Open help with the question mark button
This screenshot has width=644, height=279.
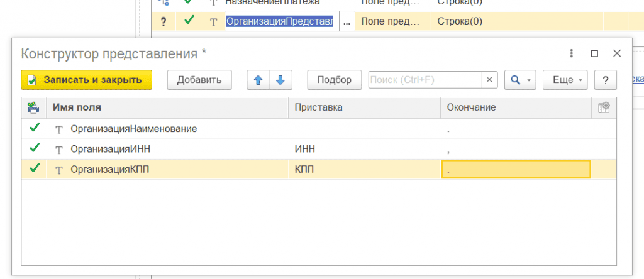pos(606,80)
